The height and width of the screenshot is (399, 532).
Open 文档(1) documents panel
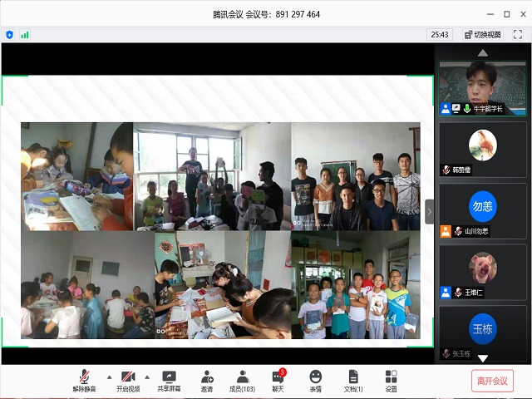353,381
